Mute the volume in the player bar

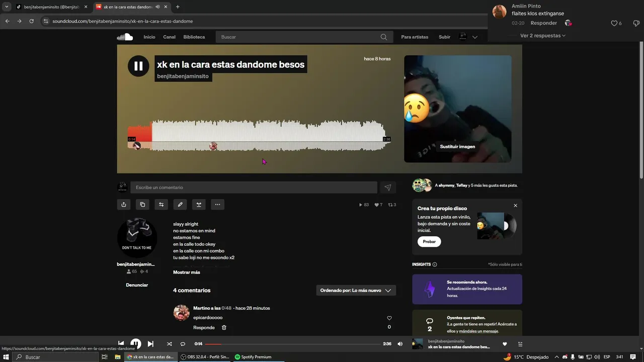point(400,344)
